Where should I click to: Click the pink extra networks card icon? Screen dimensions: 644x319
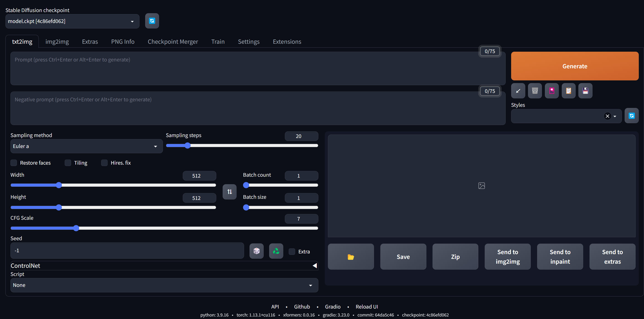551,91
